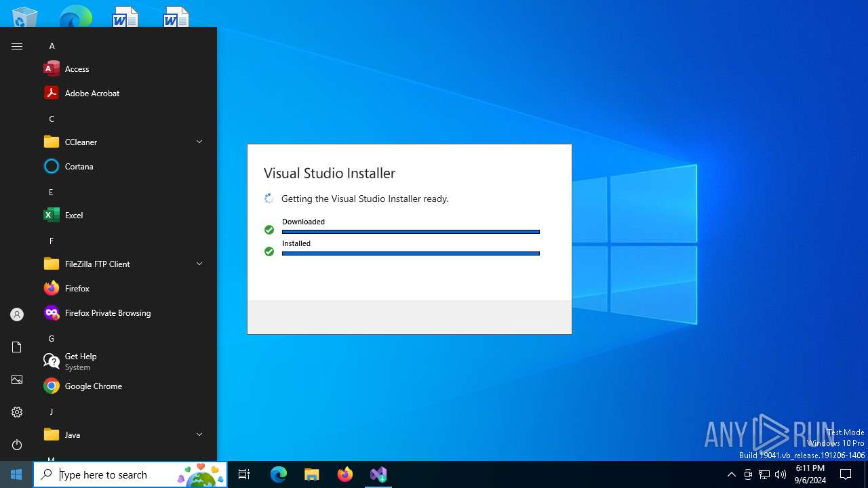The image size is (868, 488).
Task: Click the Downloaded green checkmark
Action: pos(269,230)
